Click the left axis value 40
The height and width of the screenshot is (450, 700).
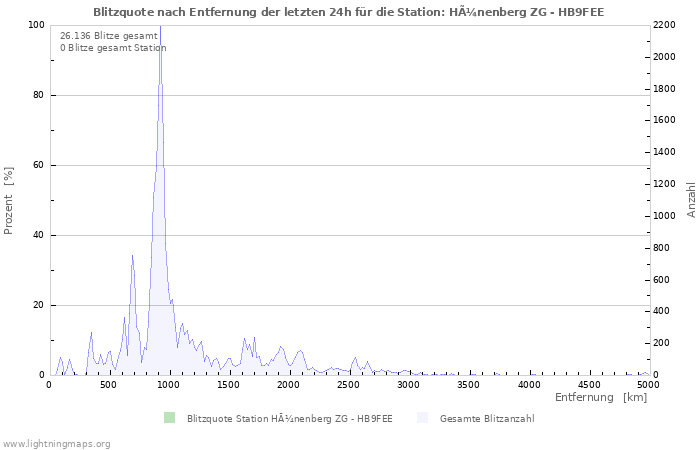pos(39,235)
